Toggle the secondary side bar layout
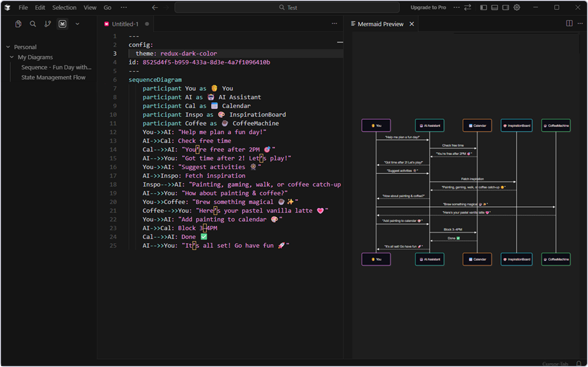The image size is (588, 367). (x=506, y=7)
